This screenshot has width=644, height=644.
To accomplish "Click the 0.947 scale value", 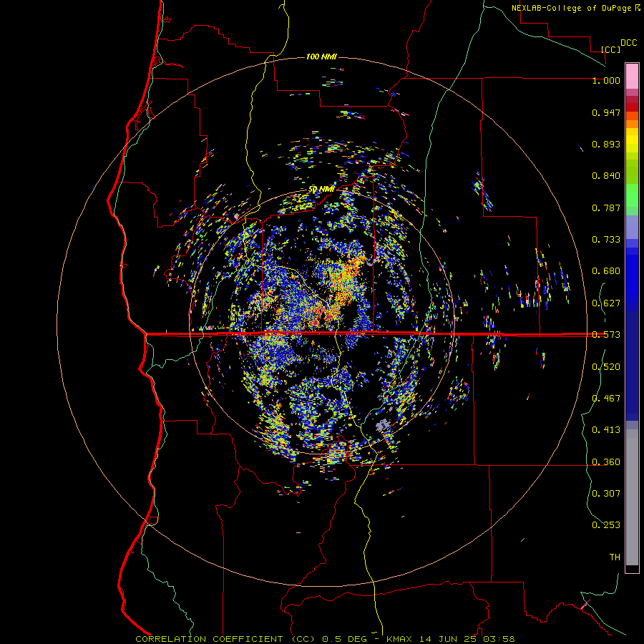I will [x=606, y=112].
